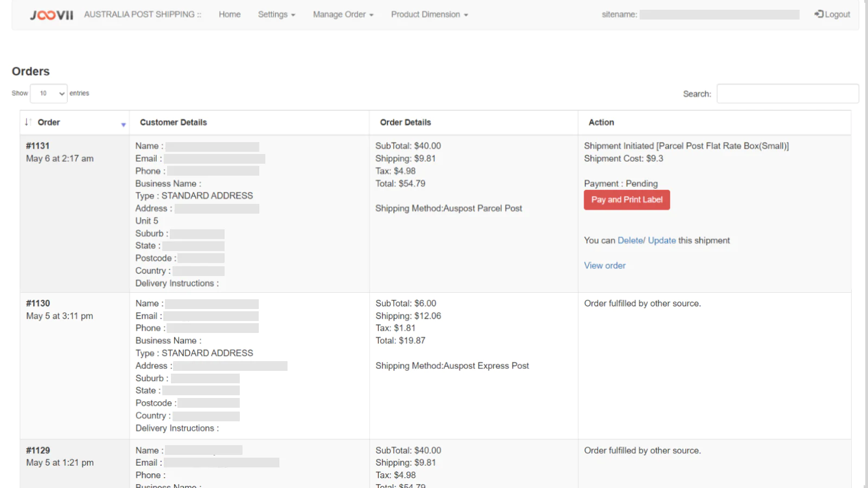Viewport: 868px width, 488px height.
Task: Click the Australia Post Shipping title
Action: (142, 15)
